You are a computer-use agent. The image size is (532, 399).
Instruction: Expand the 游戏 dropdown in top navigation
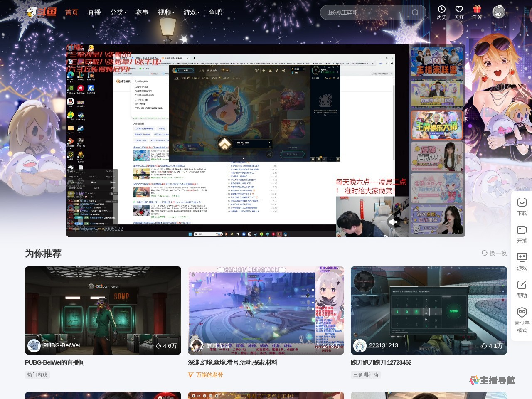pyautogui.click(x=191, y=12)
